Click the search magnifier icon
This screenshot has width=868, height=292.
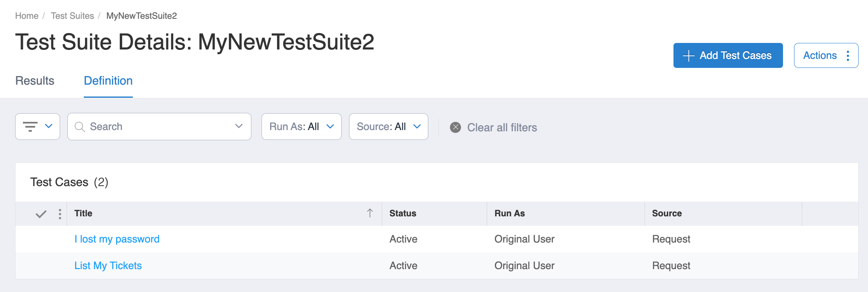point(80,127)
